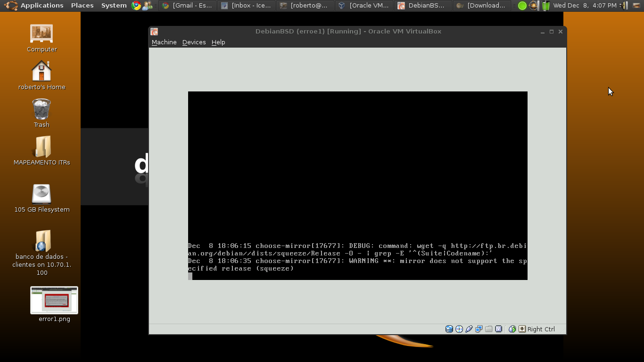Switch to the DebianBS... taskbar window
This screenshot has width=644, height=362.
click(423, 6)
